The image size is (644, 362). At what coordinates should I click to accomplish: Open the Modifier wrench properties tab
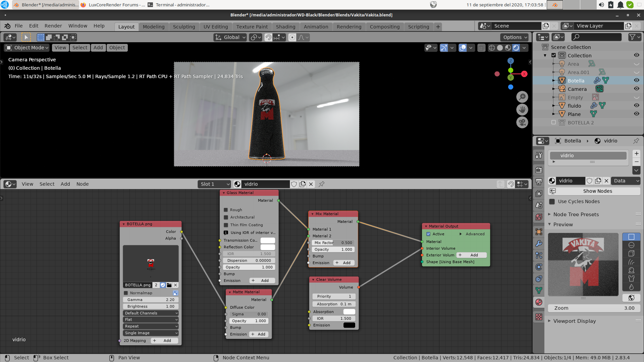pos(539,244)
